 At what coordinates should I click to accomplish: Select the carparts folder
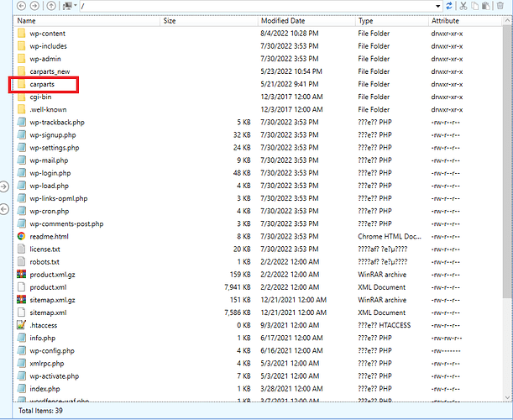tap(42, 85)
